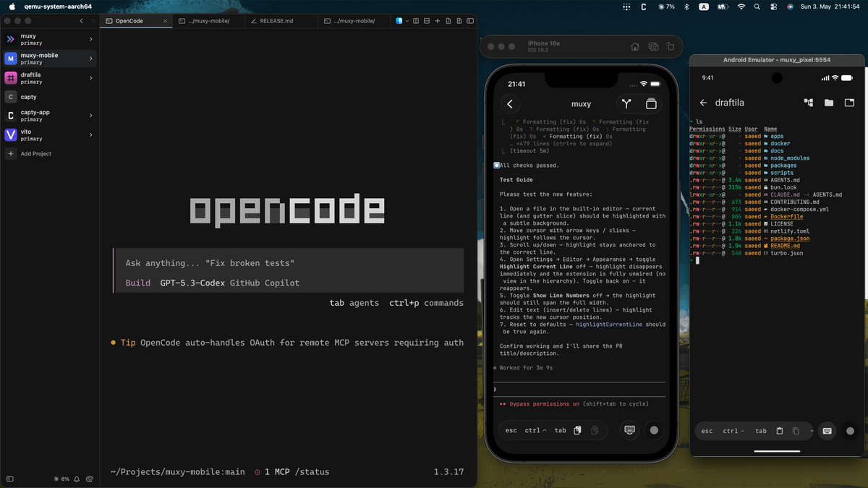The width and height of the screenshot is (868, 488).
Task: Open Wi-Fi status in the menu bar
Action: [741, 7]
